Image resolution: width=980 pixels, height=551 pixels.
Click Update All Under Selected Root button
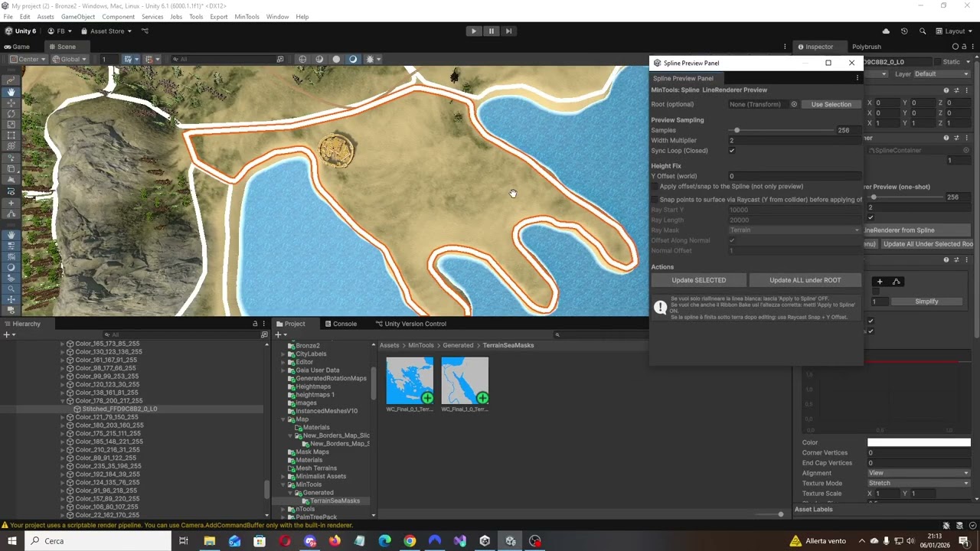pos(927,244)
